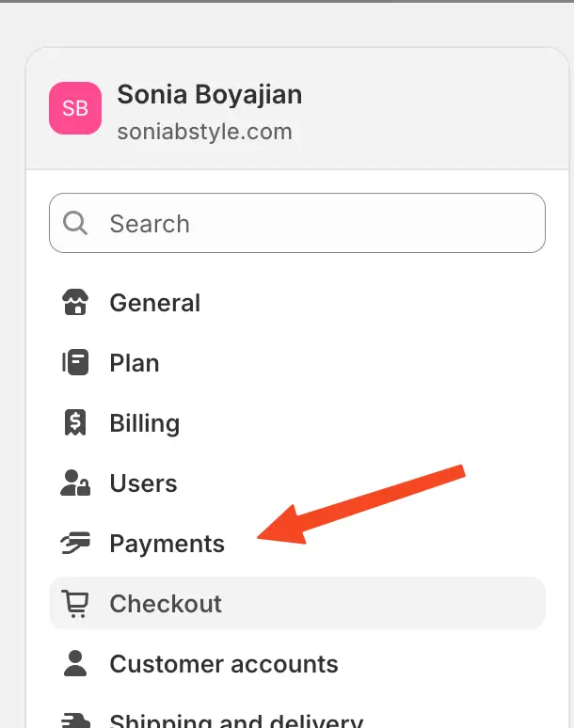The height and width of the screenshot is (728, 574).
Task: Click the General storefront icon
Action: click(74, 303)
